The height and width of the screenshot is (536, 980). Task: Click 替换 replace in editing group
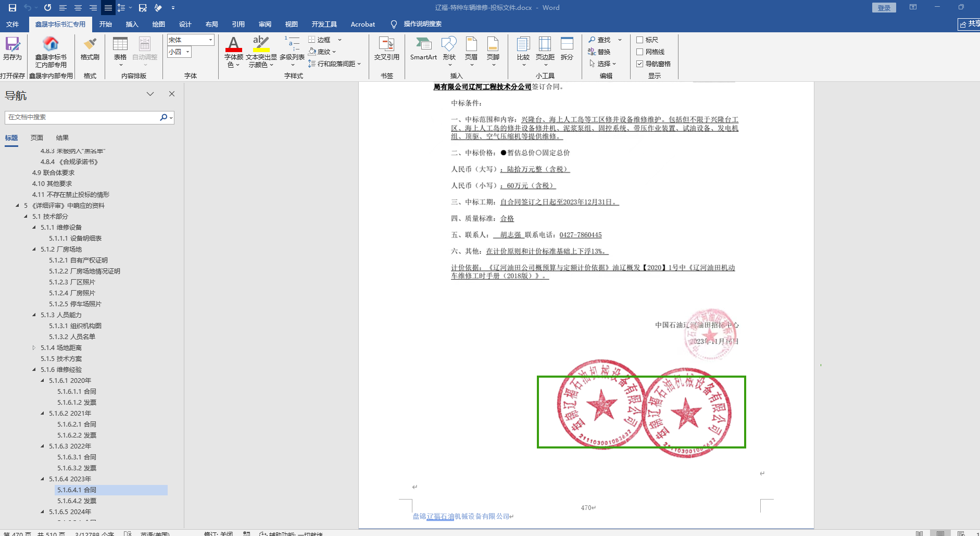tap(599, 52)
